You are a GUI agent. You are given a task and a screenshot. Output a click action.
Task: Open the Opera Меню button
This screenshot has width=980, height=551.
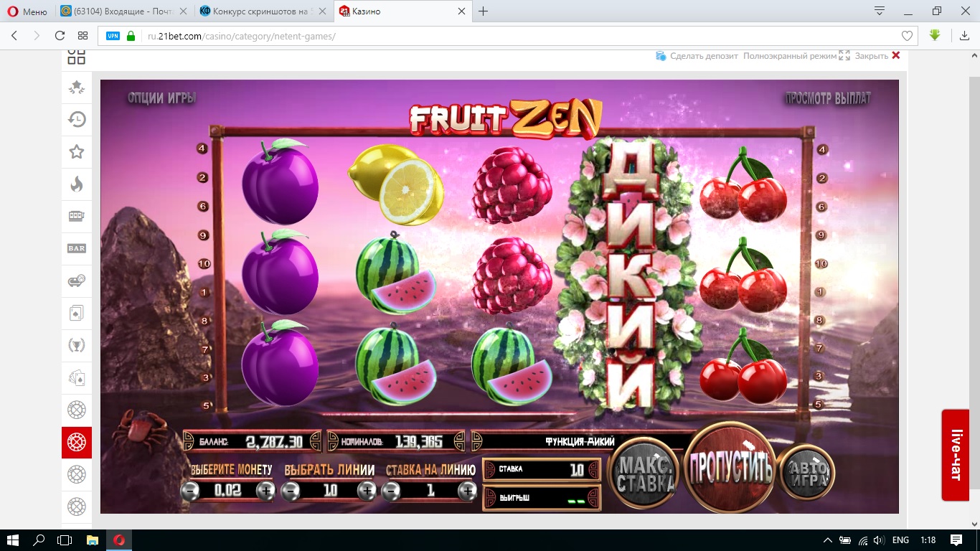28,11
